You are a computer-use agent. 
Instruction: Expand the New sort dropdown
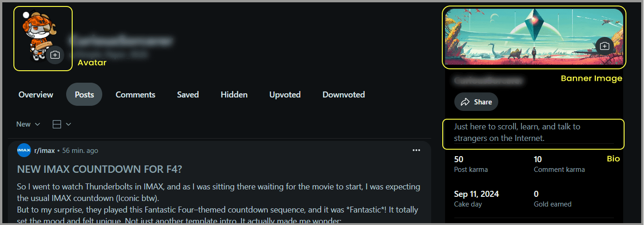[28, 124]
